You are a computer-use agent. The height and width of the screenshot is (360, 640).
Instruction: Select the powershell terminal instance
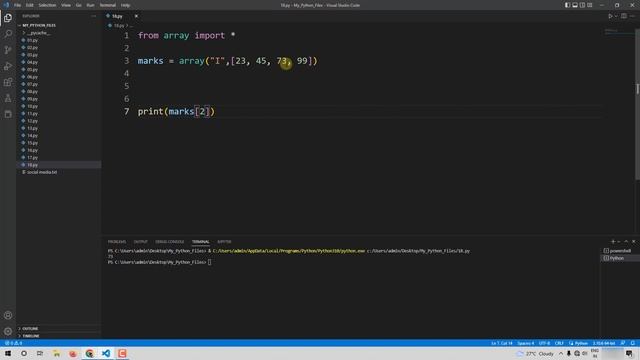click(x=620, y=251)
